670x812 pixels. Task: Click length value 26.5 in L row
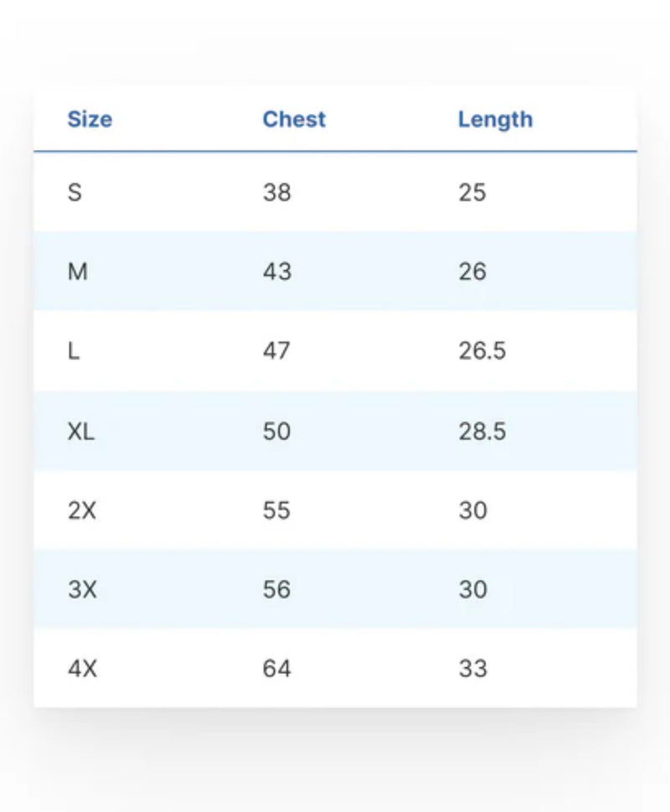482,350
